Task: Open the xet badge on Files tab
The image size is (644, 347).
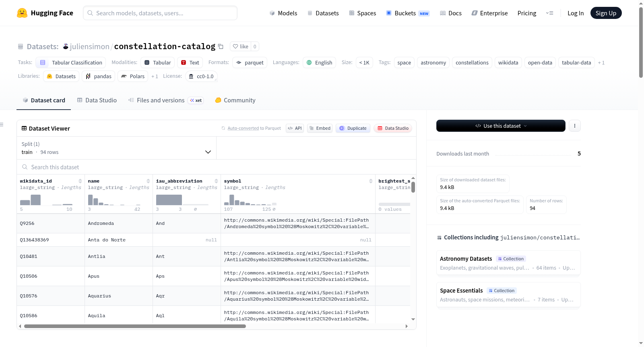Action: click(x=196, y=100)
